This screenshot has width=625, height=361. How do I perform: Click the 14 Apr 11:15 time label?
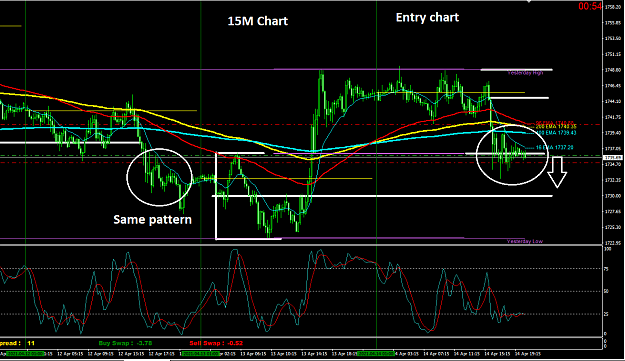467,353
